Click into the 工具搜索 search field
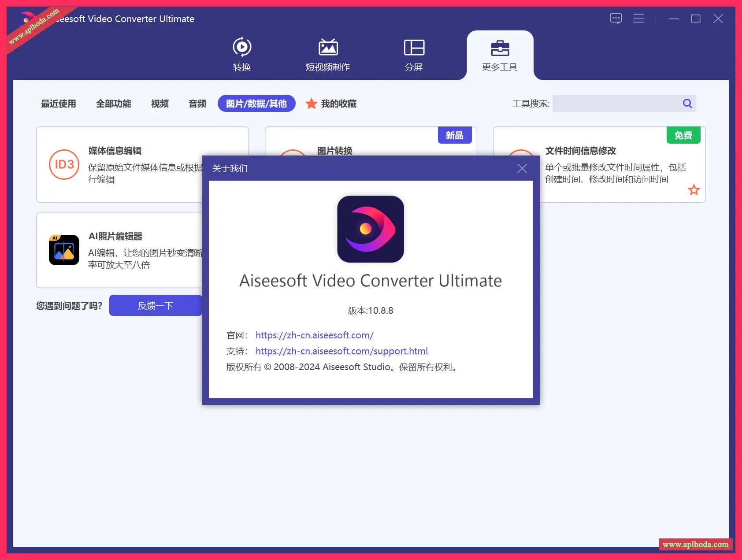Viewport: 742px width, 560px height. 616,104
